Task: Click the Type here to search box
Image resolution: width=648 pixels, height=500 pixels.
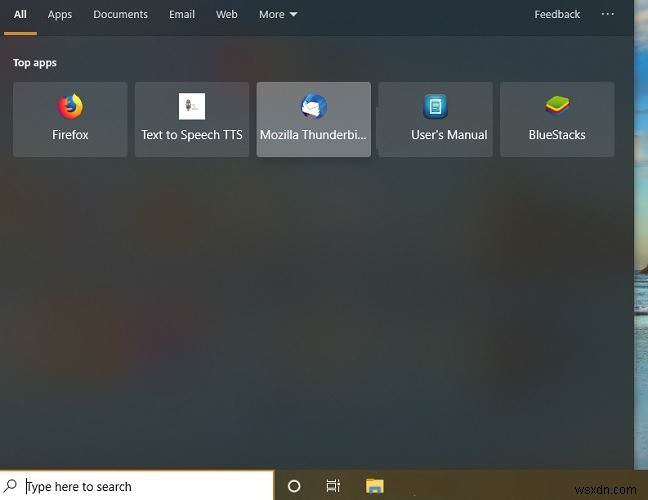Action: (137, 486)
